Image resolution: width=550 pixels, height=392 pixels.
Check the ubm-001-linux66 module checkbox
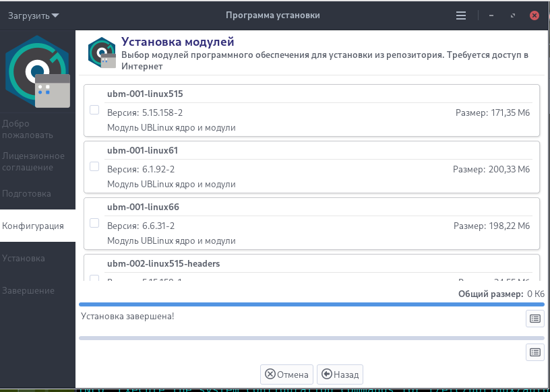point(94,223)
